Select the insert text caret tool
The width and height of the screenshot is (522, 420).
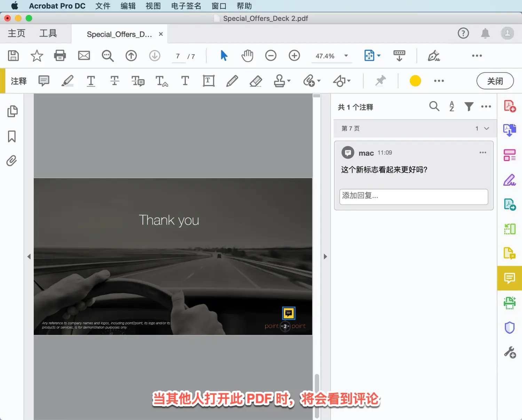click(x=161, y=81)
